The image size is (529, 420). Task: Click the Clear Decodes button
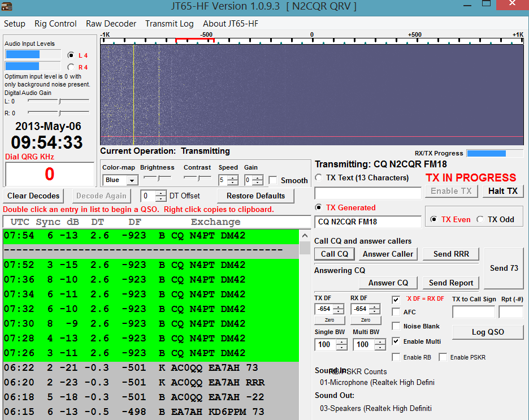pyautogui.click(x=33, y=196)
